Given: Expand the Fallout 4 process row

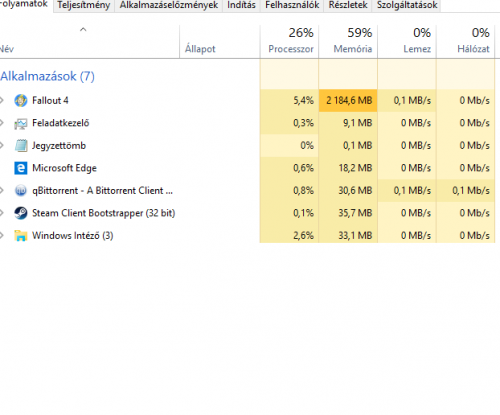Looking at the screenshot, I should [x=2, y=100].
